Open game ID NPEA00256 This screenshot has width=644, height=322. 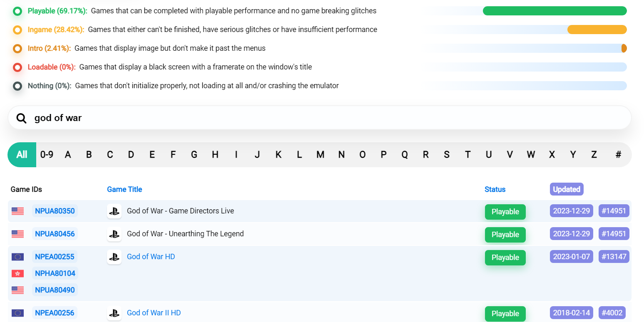55,313
